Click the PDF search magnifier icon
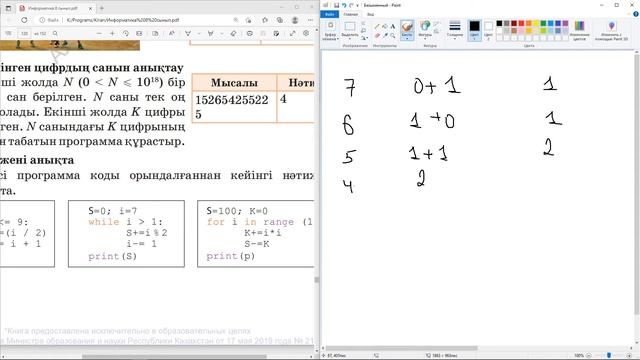Viewport: 640px width, 360px height. click(x=55, y=33)
